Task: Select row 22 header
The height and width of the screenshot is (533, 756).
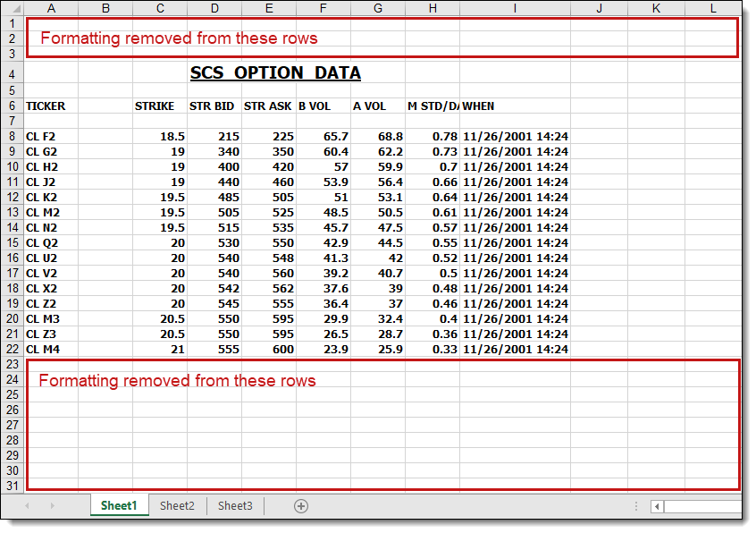Action: pos(12,349)
